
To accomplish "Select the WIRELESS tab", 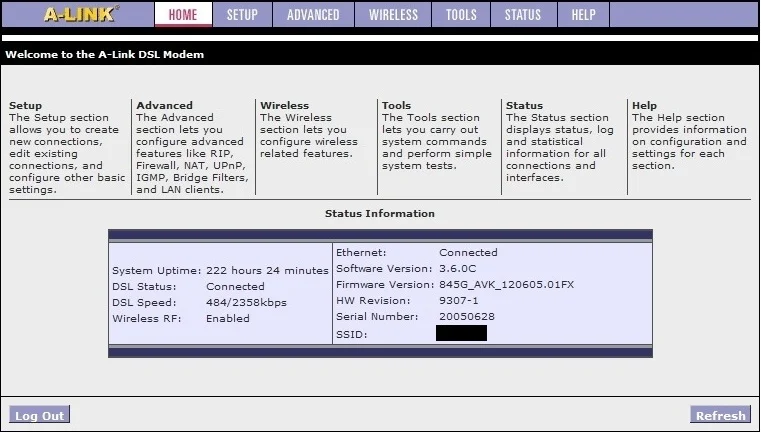I will [393, 15].
